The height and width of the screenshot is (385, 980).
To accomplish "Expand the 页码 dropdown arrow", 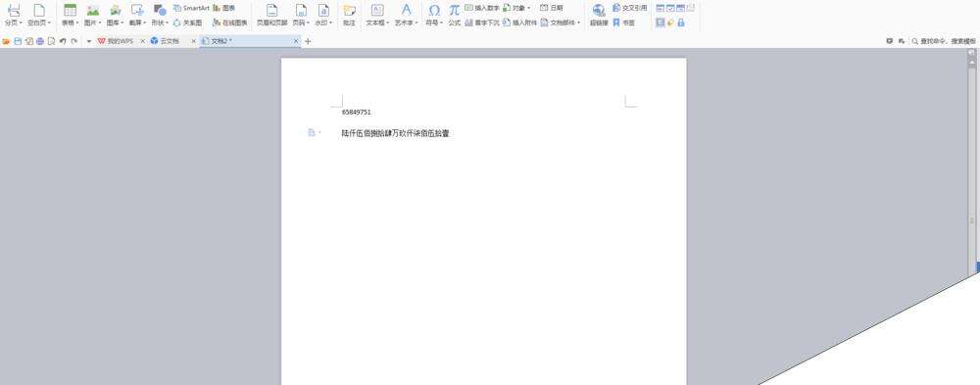I will pyautogui.click(x=309, y=24).
